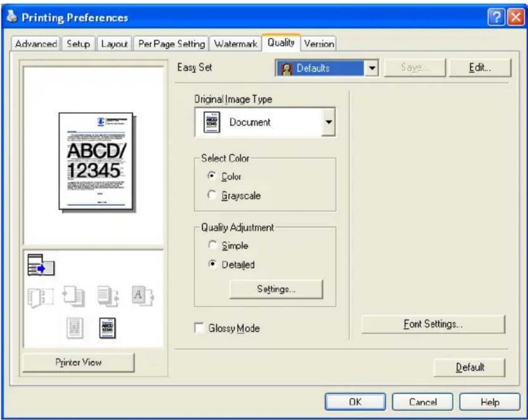The image size is (528, 420).
Task: Expand the Original Image Type dropdown arrow
Action: (x=328, y=122)
